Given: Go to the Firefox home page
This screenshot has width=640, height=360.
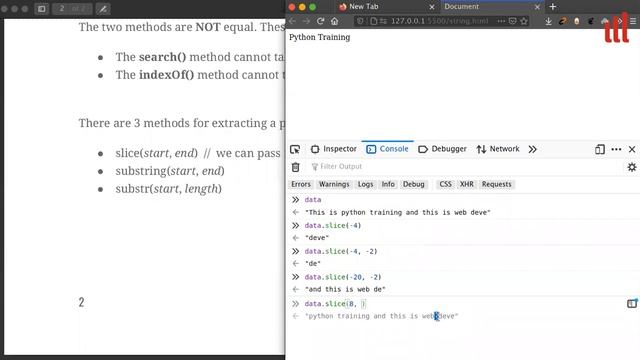Looking at the screenshot, I should [x=334, y=21].
